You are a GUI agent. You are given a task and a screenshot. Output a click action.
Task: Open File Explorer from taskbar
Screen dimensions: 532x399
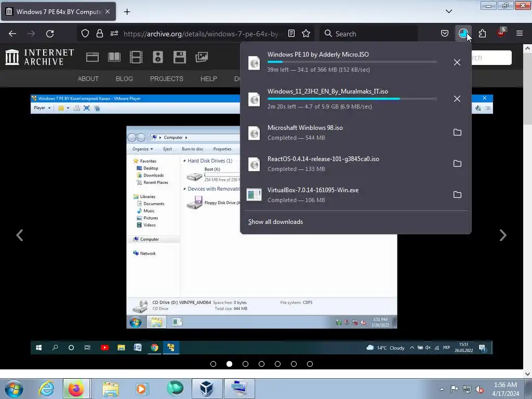coord(111,389)
